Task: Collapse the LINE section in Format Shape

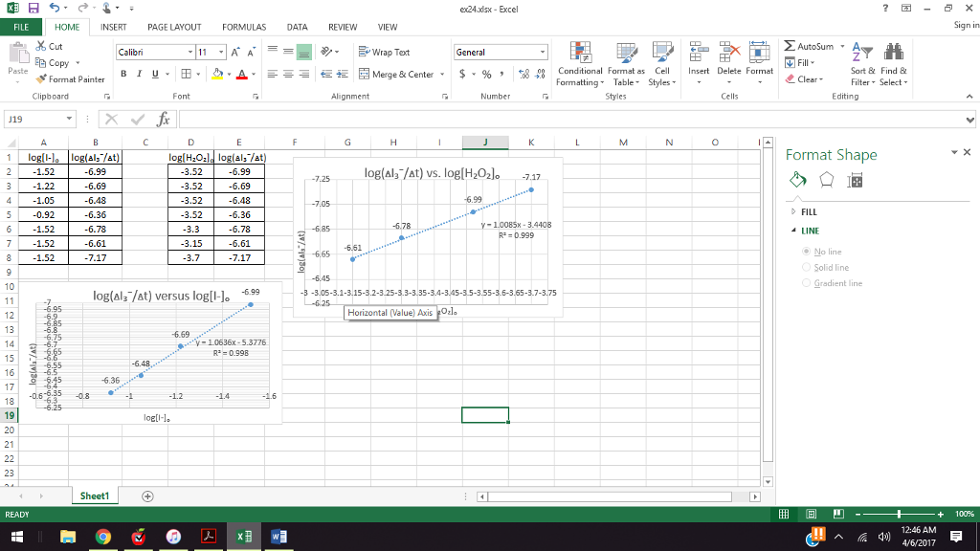Action: [795, 231]
